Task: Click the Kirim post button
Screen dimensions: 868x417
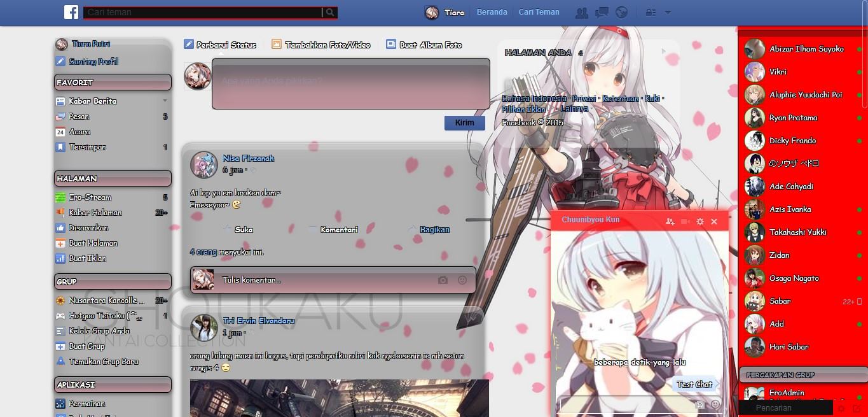Action: 464,123
